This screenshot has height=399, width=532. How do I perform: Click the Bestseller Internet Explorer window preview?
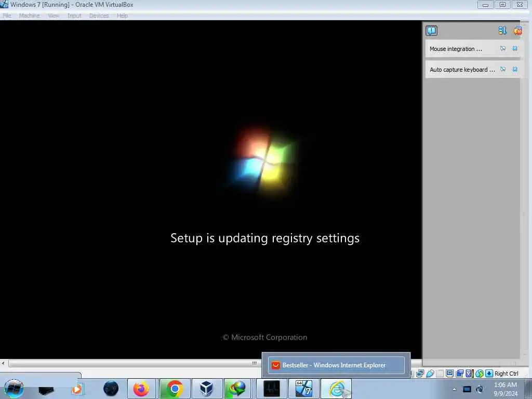pos(336,365)
